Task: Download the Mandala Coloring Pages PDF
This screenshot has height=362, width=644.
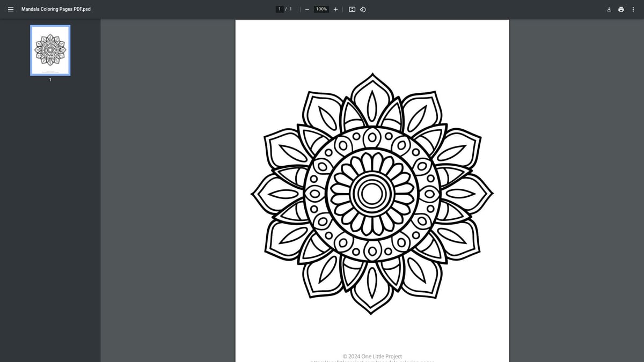Action: [609, 9]
